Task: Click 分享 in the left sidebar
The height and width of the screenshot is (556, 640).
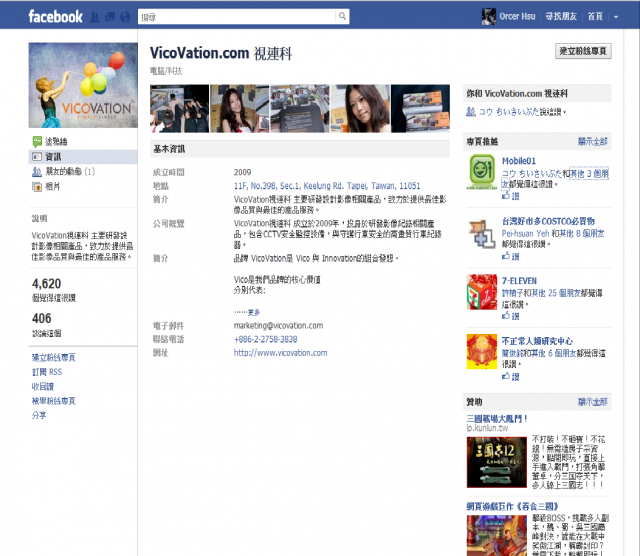Action: tap(39, 415)
